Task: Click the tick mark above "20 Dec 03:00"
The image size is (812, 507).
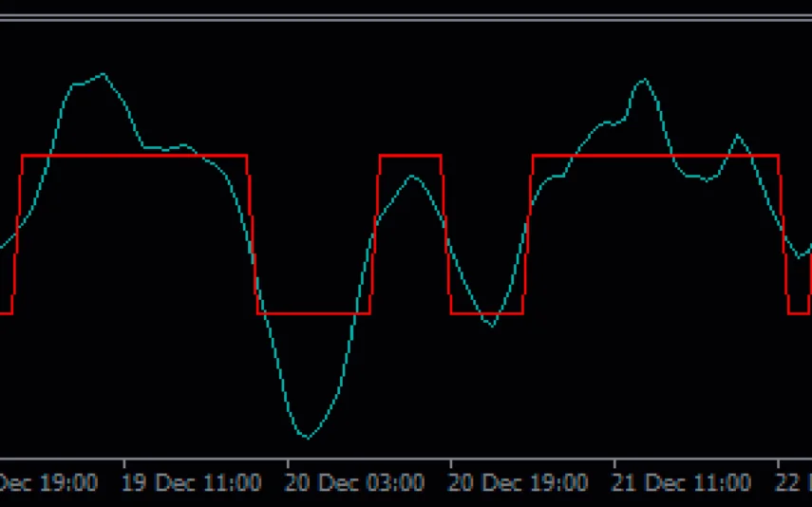Action: [288, 463]
